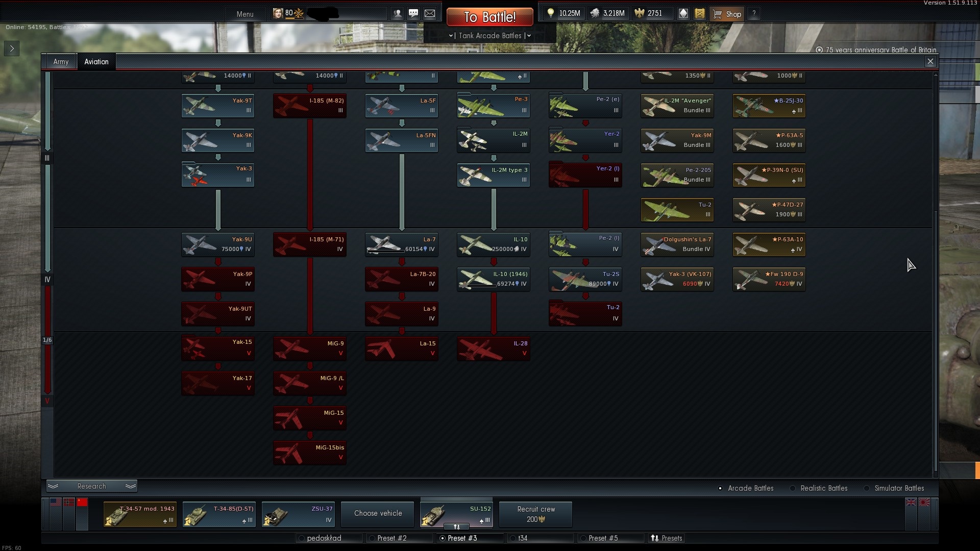Click the research points icon
This screenshot has width=980, height=551.
pyautogui.click(x=595, y=13)
